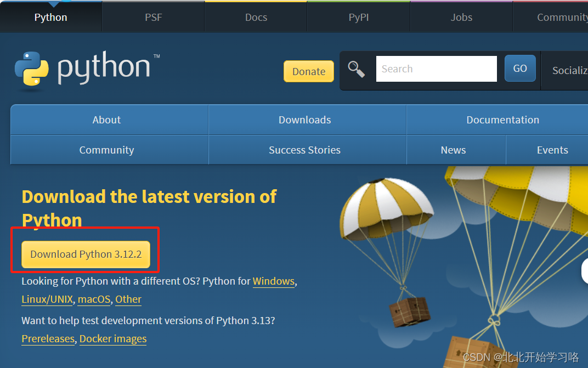Follow the Other platforms link
The width and height of the screenshot is (588, 368).
pyautogui.click(x=128, y=299)
